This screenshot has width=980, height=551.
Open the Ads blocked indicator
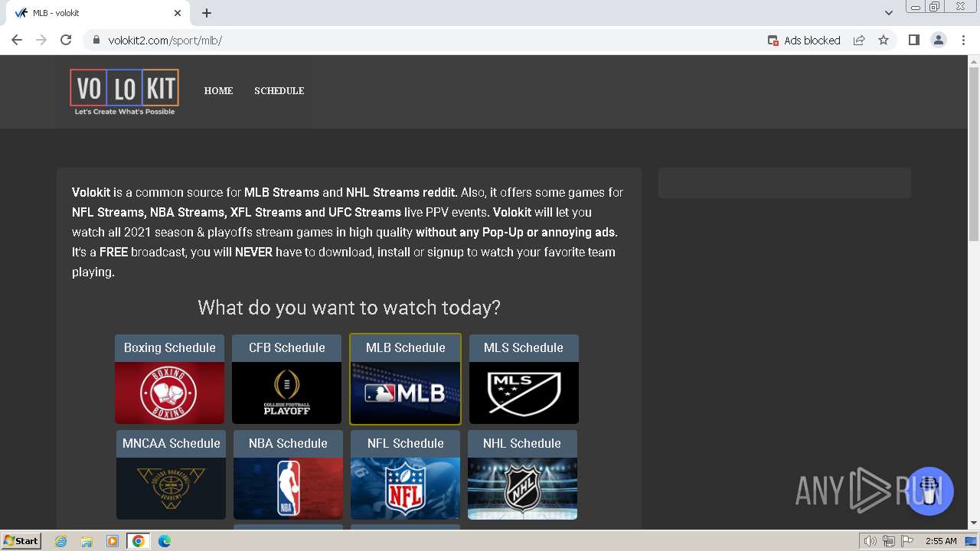[804, 40]
